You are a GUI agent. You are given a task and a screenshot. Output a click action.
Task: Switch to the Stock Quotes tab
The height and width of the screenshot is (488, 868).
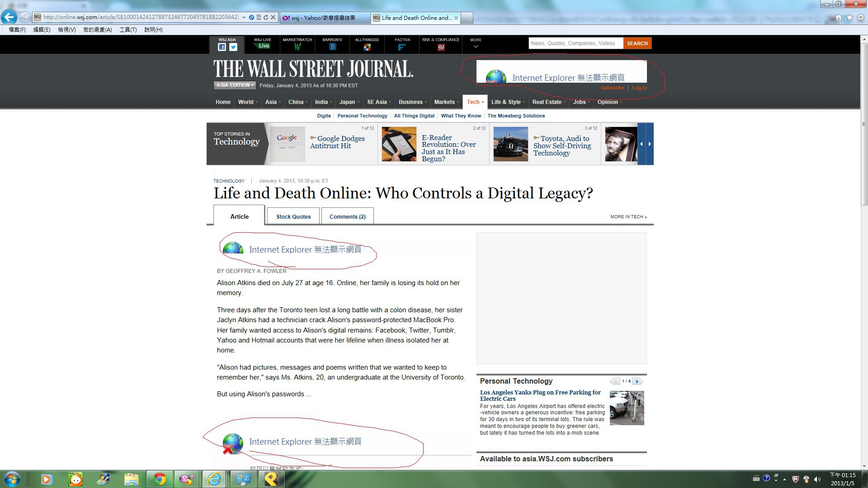click(x=293, y=216)
